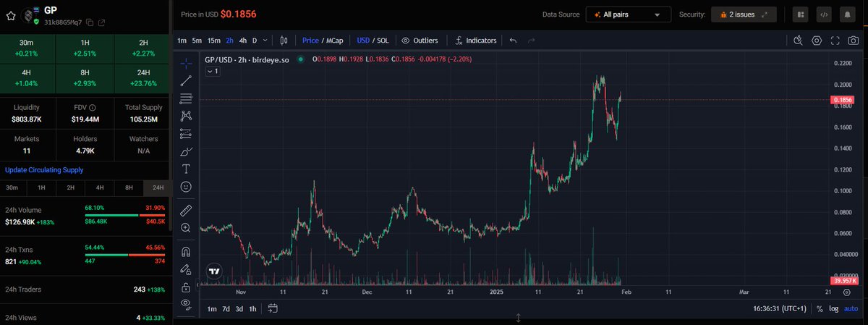Set chart range to 1m at bottom
Screen dimensions: 868x325
point(212,308)
